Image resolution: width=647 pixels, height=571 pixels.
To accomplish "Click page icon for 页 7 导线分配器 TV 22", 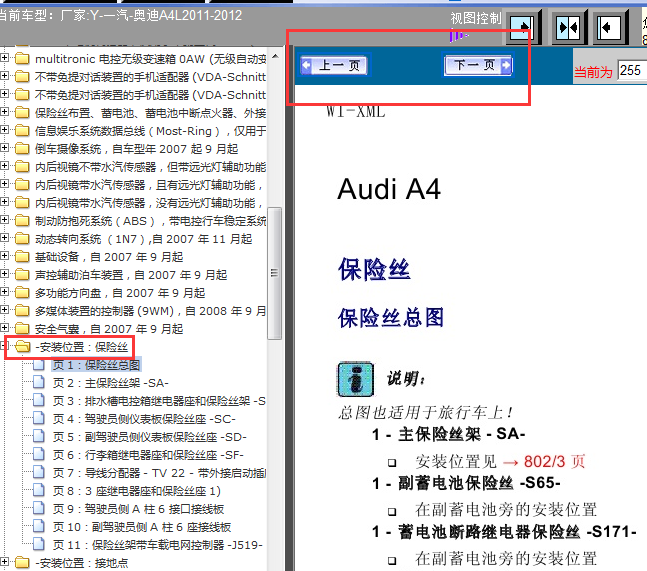I will [39, 472].
